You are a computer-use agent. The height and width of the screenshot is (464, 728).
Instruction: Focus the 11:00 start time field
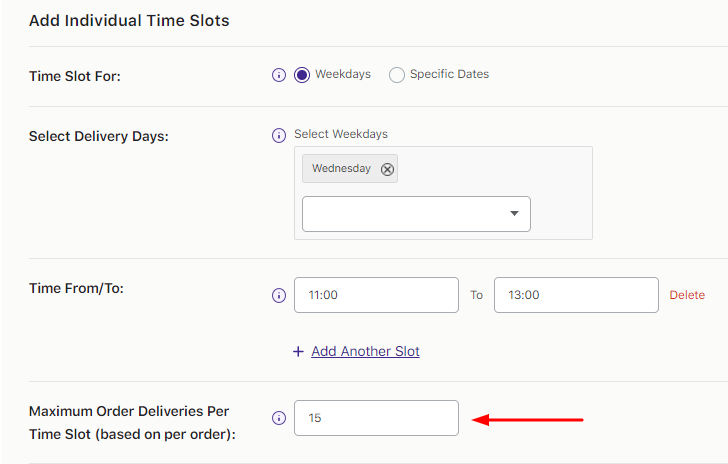coord(376,295)
